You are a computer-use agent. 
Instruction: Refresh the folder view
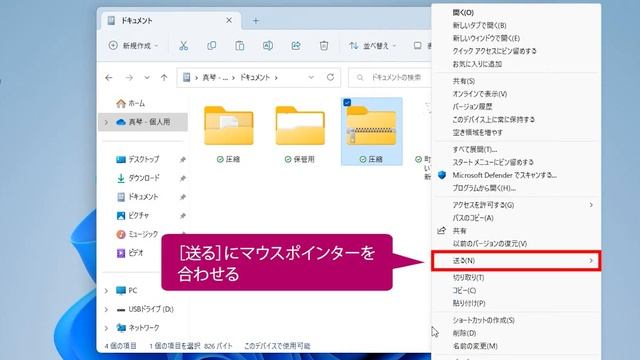[x=330, y=77]
